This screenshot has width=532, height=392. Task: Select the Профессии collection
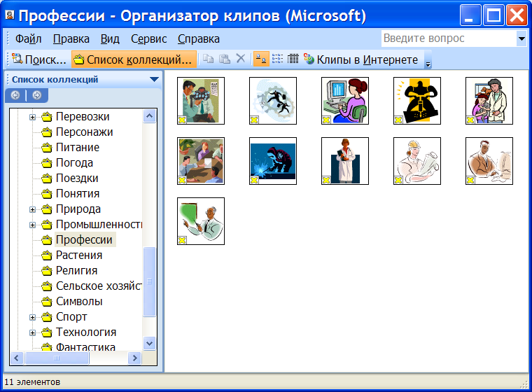pos(84,239)
